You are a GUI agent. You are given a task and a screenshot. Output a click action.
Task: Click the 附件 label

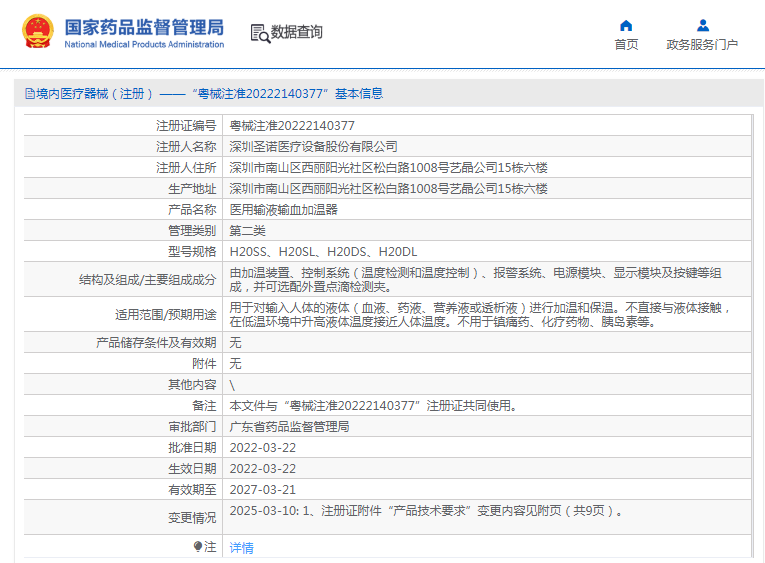coord(204,363)
